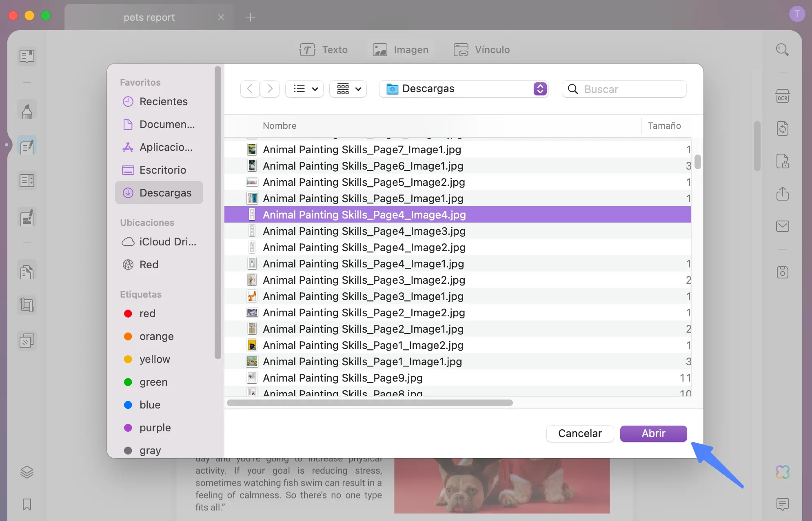This screenshot has width=812, height=521.
Task: Select Animal Painting Skills_Page5_Image2.jpg
Action: coord(458,182)
